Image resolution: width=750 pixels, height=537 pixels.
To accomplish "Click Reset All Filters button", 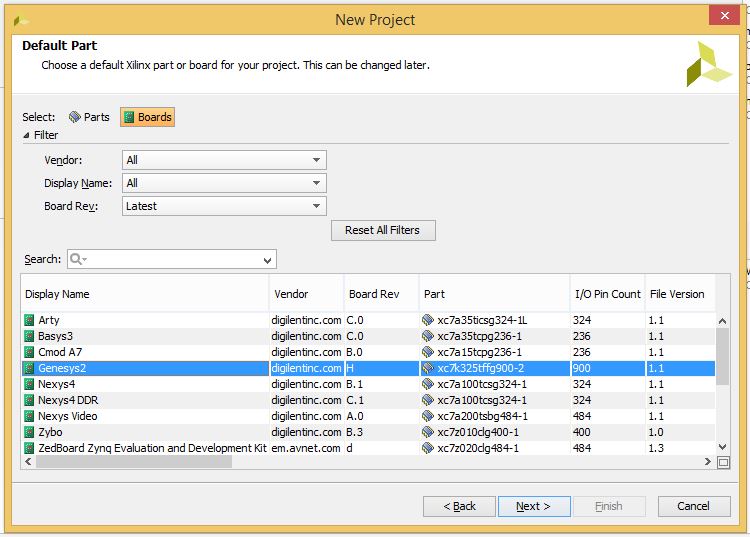I will (x=383, y=230).
